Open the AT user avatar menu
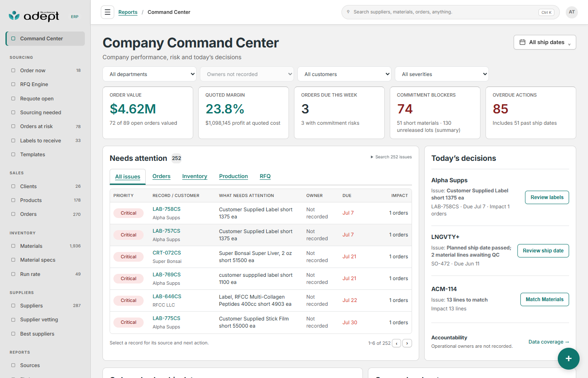Viewport: 588px width, 378px height. pyautogui.click(x=572, y=12)
